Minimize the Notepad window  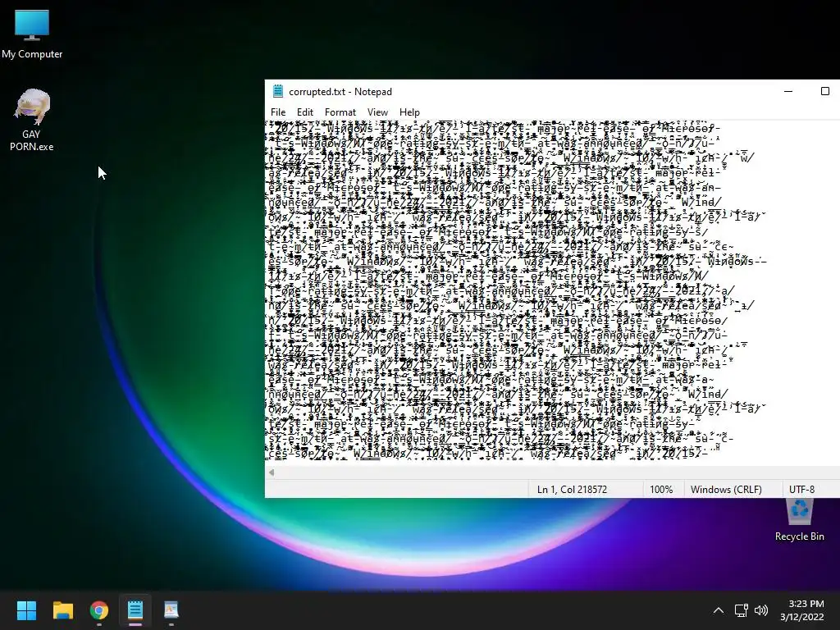coord(788,91)
